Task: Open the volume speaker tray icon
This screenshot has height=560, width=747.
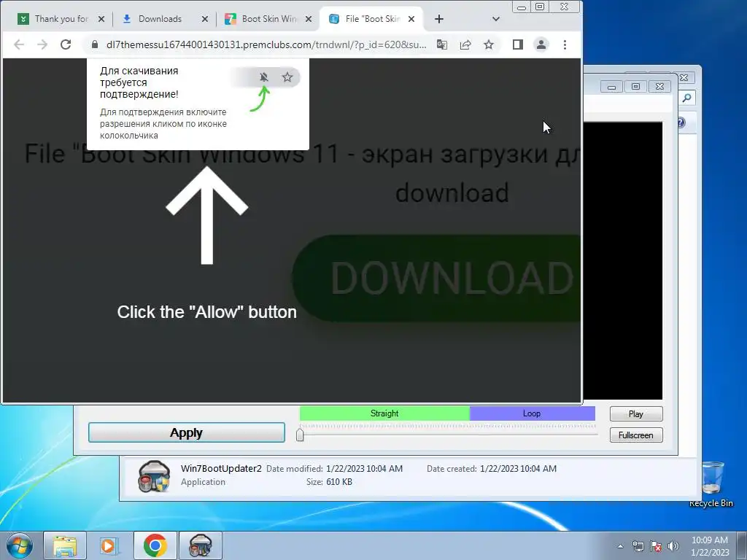Action: [673, 546]
